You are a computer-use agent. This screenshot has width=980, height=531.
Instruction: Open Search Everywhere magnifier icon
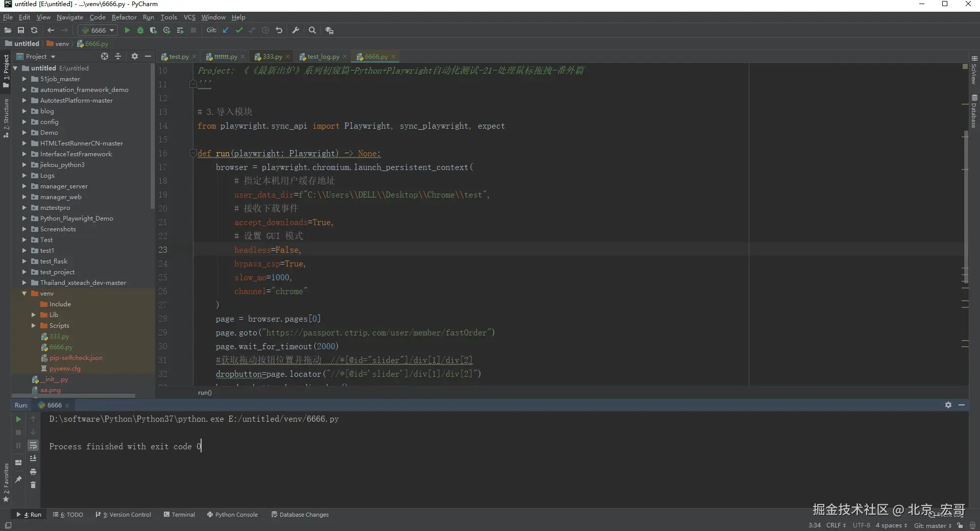pyautogui.click(x=312, y=31)
